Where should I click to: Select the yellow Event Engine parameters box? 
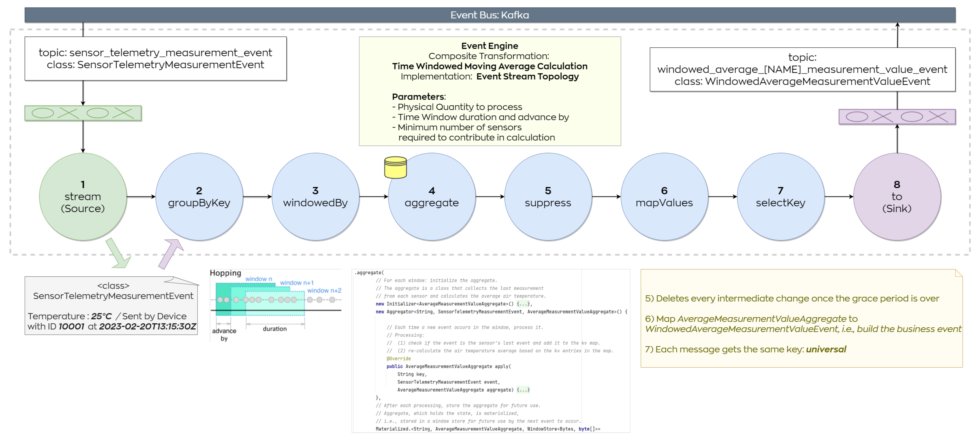tap(490, 91)
